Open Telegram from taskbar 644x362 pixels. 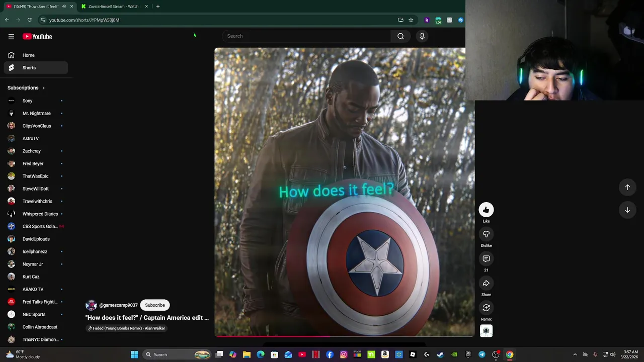481,354
